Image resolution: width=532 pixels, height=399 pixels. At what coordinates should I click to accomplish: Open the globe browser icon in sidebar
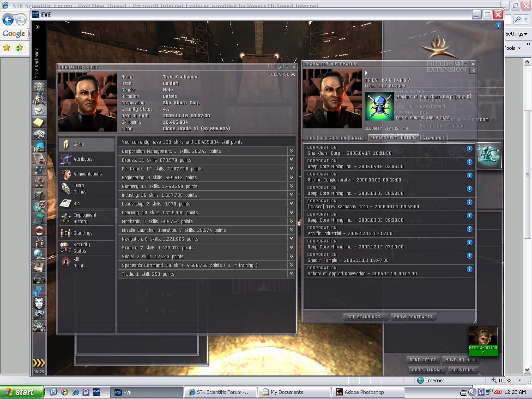click(39, 254)
